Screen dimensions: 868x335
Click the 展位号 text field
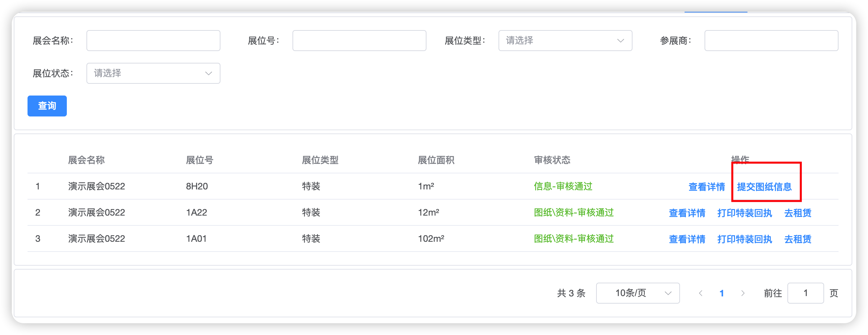click(359, 41)
